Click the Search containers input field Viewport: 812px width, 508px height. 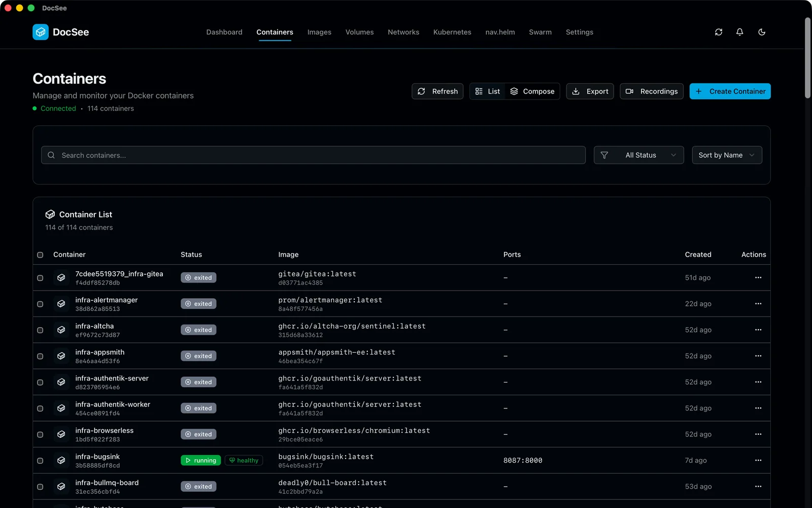(x=313, y=155)
